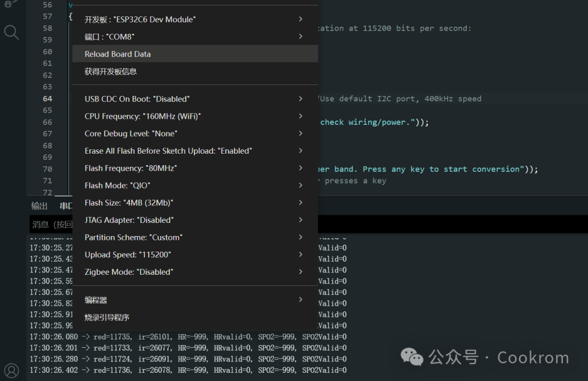Open Partition Scheme Custom option
Screen dimensions: 588x381
[195, 237]
